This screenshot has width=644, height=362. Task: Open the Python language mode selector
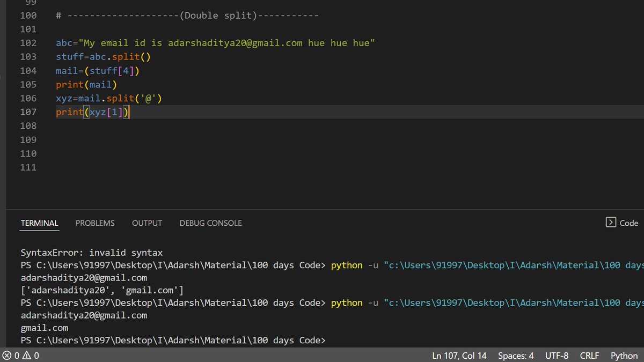tap(624, 356)
